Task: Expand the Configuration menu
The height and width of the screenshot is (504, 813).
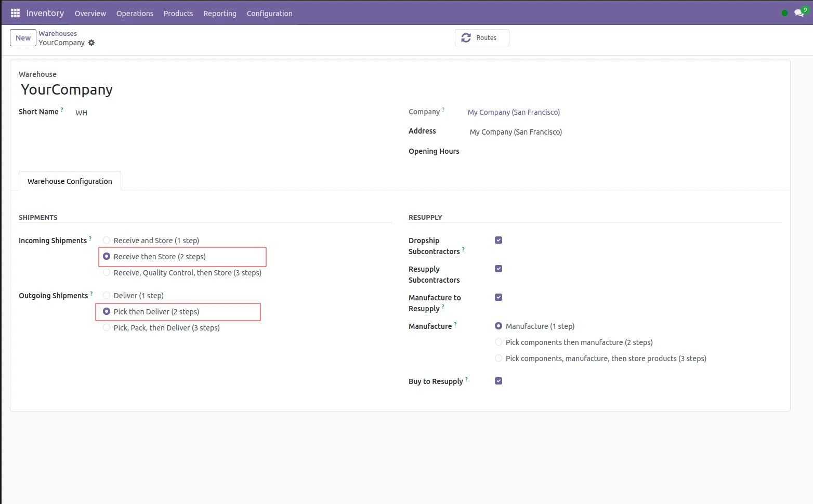Action: tap(269, 14)
